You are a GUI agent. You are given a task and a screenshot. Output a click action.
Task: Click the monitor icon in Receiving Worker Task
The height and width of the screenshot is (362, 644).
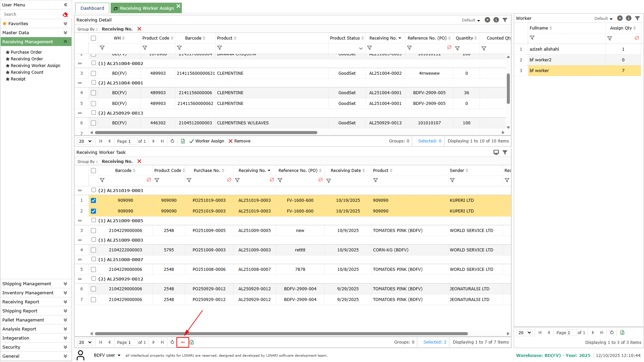pos(496,153)
